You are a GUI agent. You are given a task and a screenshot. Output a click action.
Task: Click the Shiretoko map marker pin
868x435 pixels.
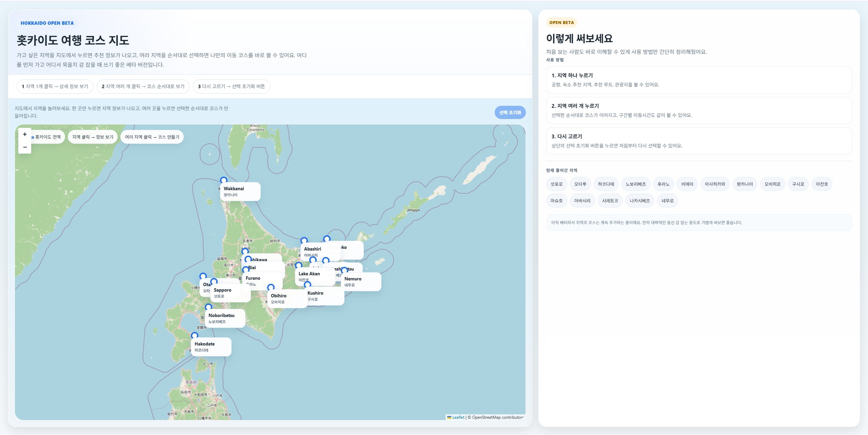(327, 239)
